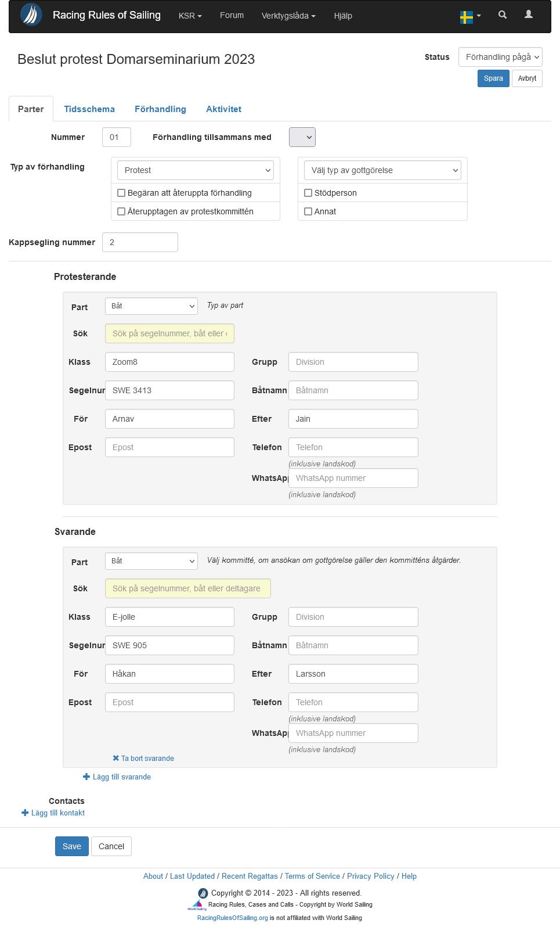This screenshot has height=927, width=560.
Task: Click the X icon to remove svarande
Action: tap(116, 758)
